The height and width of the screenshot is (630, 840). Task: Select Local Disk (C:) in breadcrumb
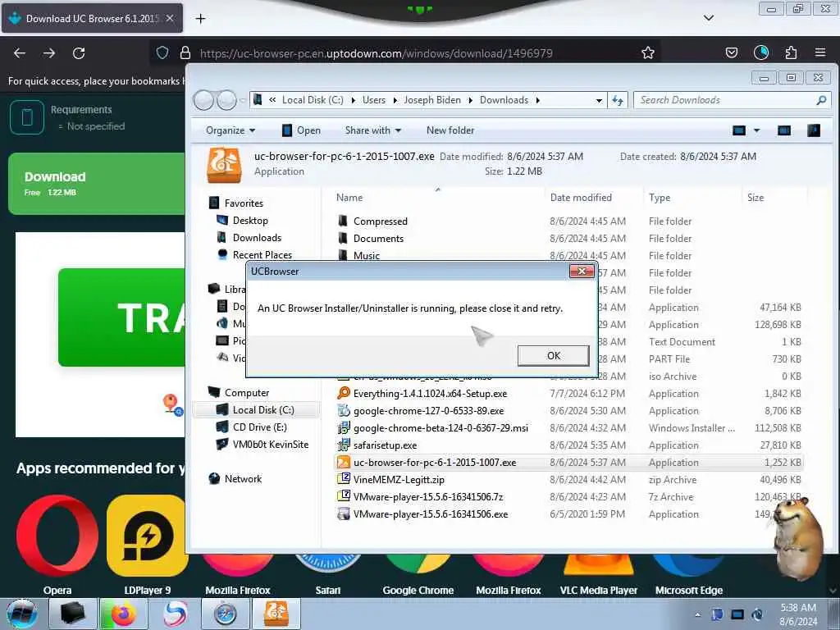(313, 100)
